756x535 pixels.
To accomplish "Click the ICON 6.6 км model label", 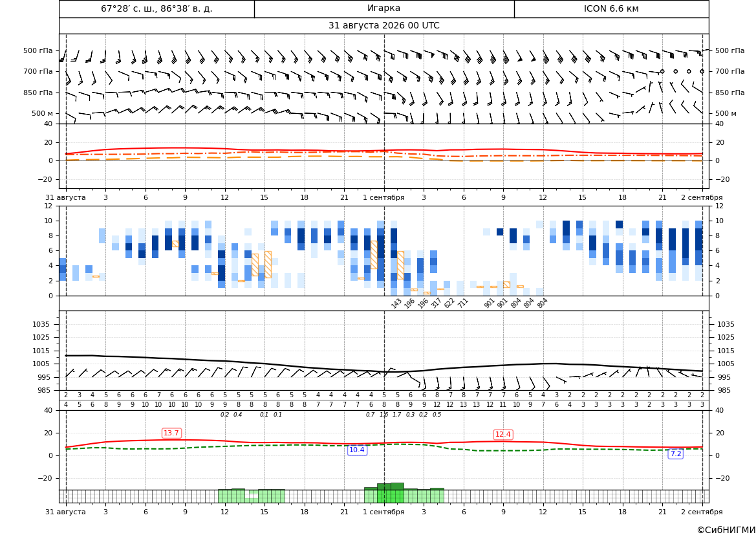I will [x=611, y=8].
